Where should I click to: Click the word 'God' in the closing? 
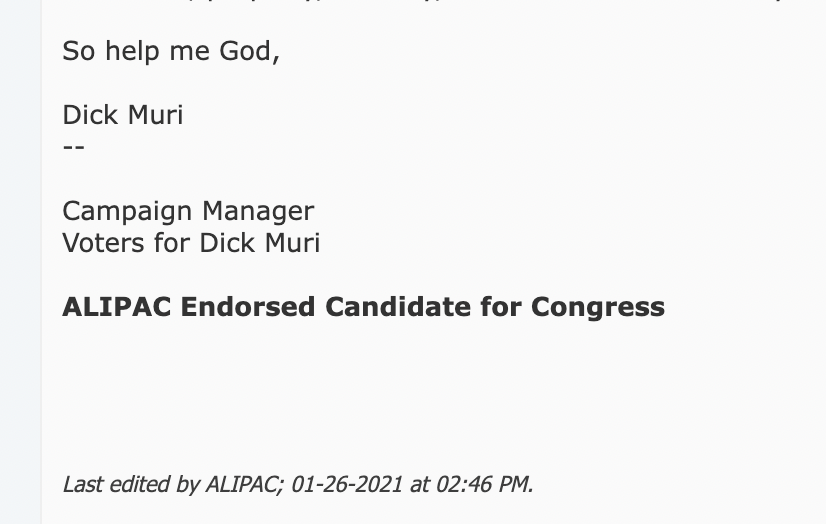(245, 52)
